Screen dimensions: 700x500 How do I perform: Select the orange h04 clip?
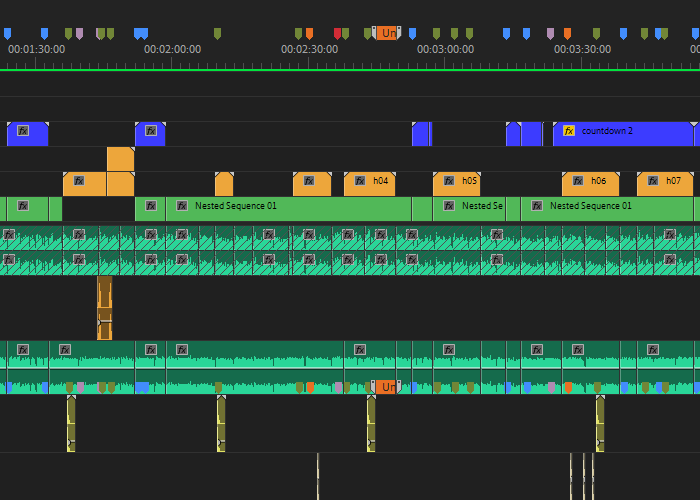click(x=370, y=184)
